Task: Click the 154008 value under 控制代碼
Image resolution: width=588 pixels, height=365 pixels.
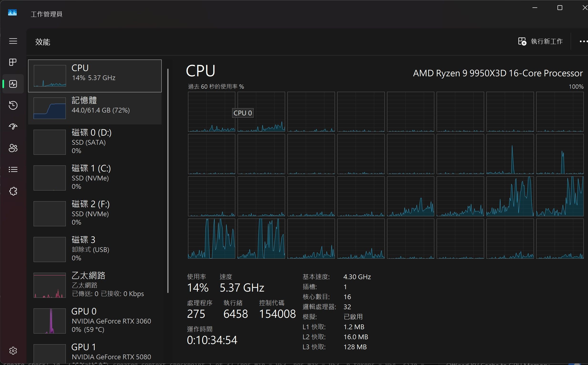Action: (277, 314)
